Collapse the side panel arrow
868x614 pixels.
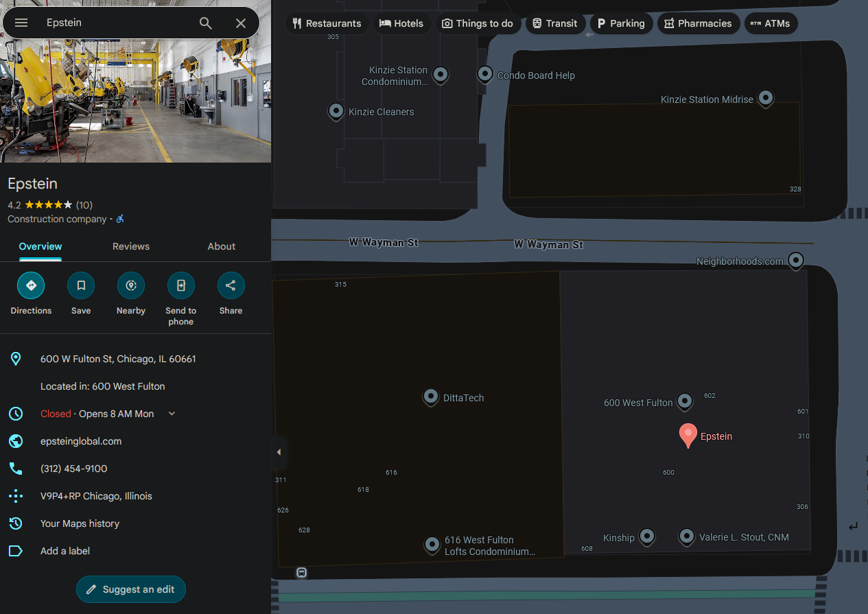pyautogui.click(x=279, y=452)
